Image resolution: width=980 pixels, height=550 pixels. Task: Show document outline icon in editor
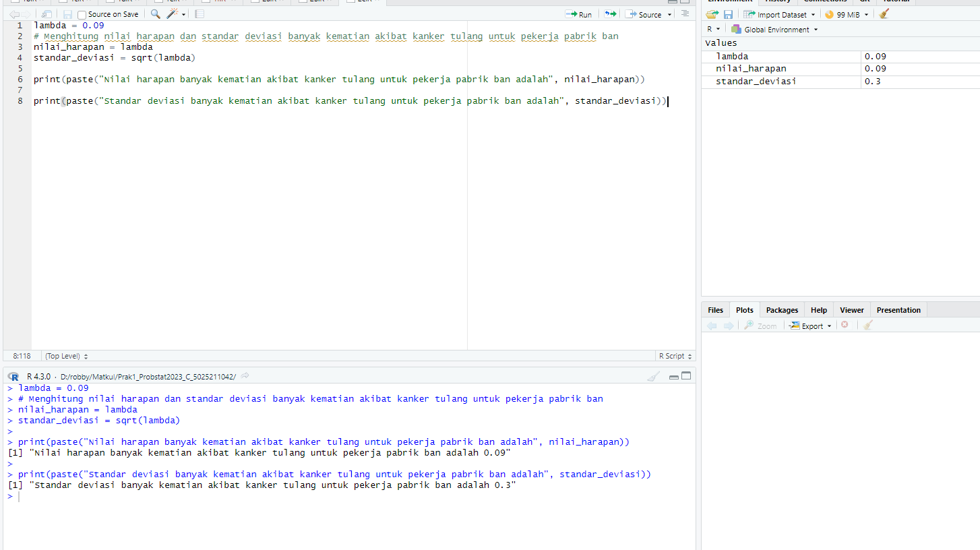coord(685,14)
